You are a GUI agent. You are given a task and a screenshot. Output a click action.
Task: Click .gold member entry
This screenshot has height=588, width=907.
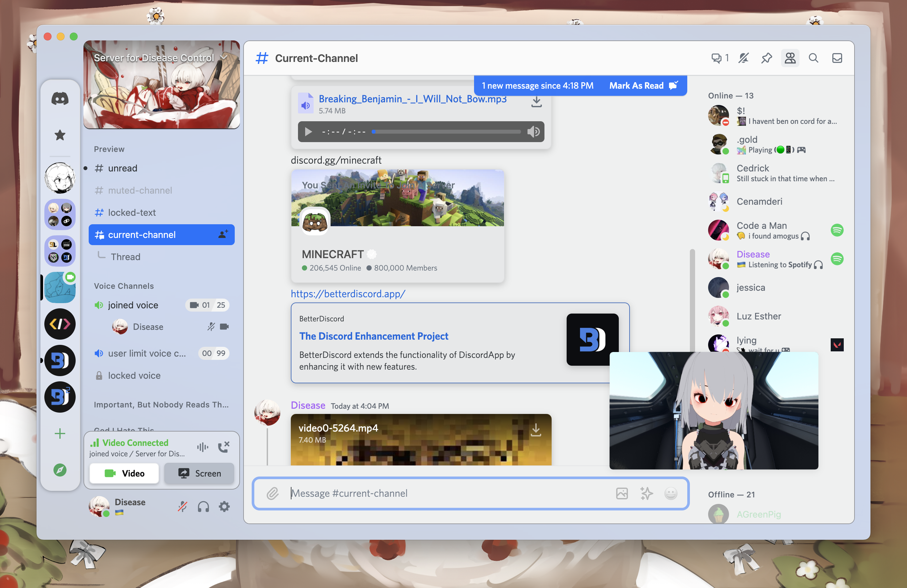[x=776, y=144]
